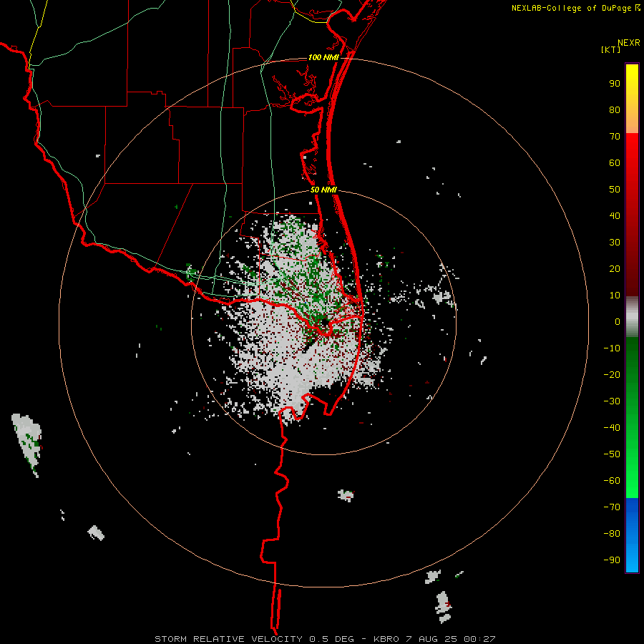644x644 pixels.
Task: Click the 10 value on the velocity scale
Action: (x=615, y=296)
